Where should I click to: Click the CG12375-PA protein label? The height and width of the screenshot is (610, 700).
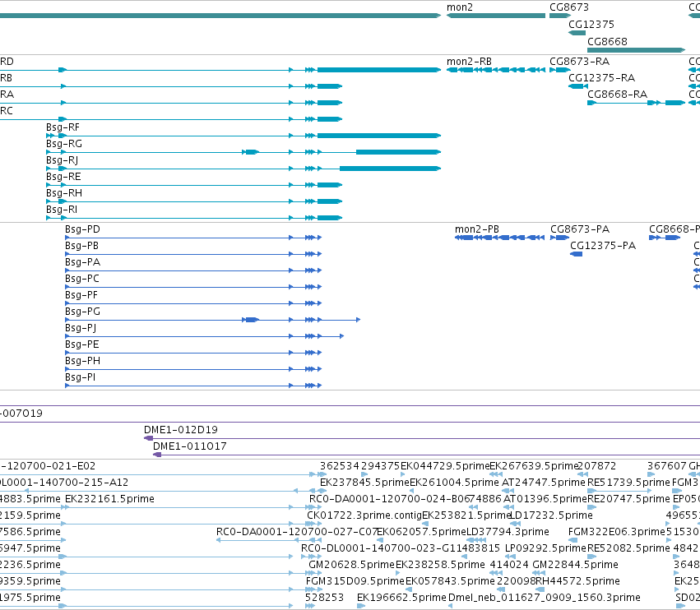tap(603, 246)
